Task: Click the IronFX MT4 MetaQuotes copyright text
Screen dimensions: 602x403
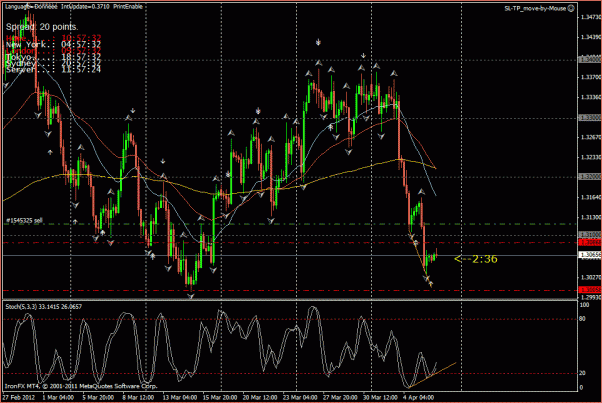Action: tap(81, 386)
